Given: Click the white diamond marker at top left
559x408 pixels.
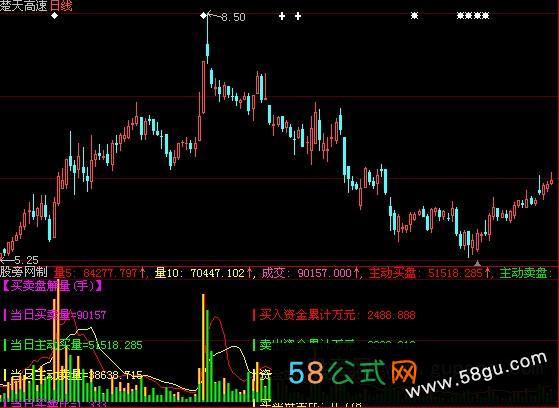Looking at the screenshot, I should coord(55,16).
